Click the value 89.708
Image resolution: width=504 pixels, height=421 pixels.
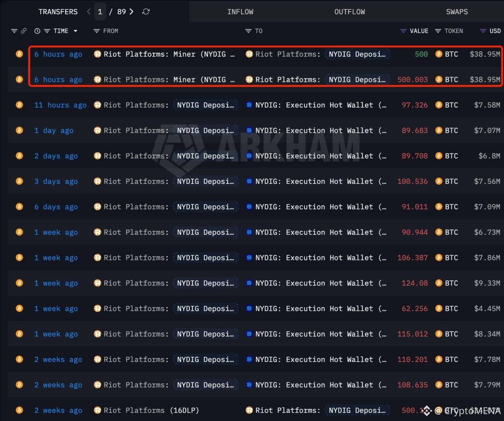[x=415, y=156]
